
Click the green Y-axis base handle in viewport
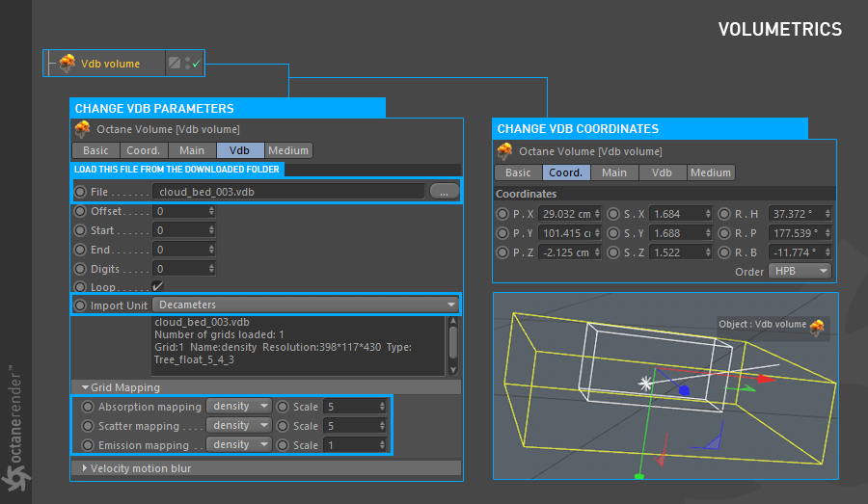tap(639, 476)
